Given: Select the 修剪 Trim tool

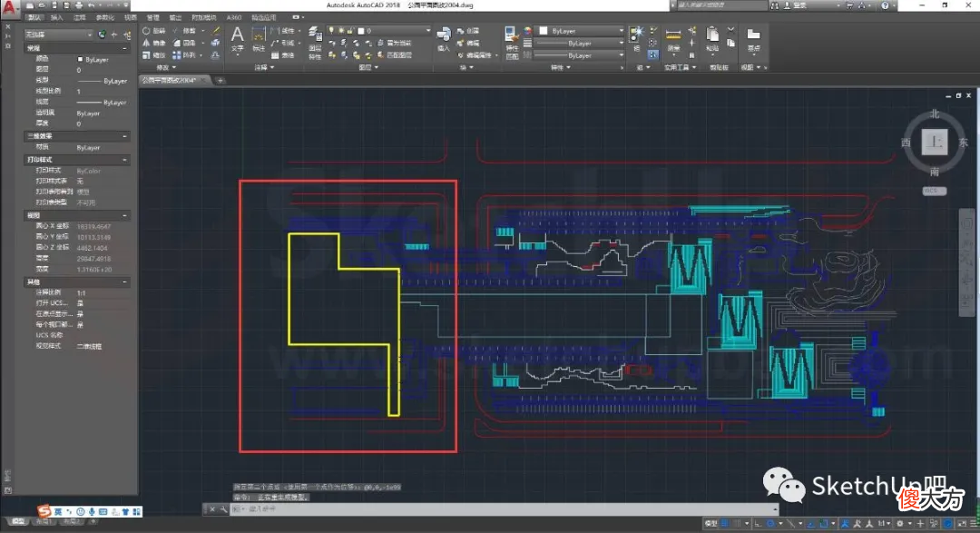Looking at the screenshot, I should (184, 30).
